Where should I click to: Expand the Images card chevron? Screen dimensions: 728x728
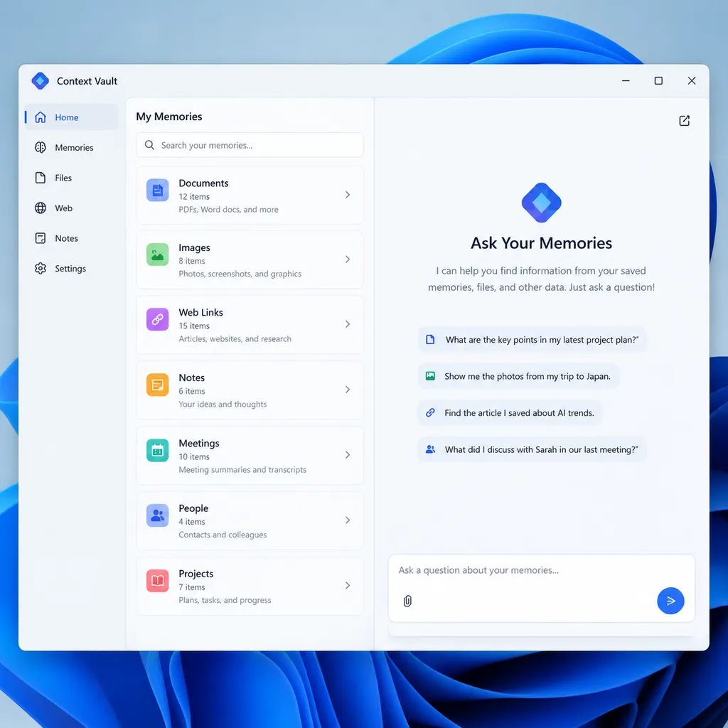pos(347,259)
